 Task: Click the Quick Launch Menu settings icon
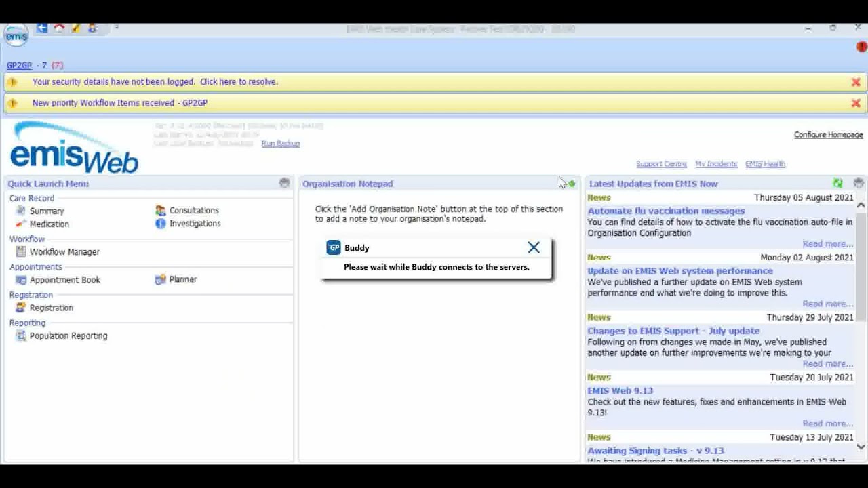pos(284,183)
